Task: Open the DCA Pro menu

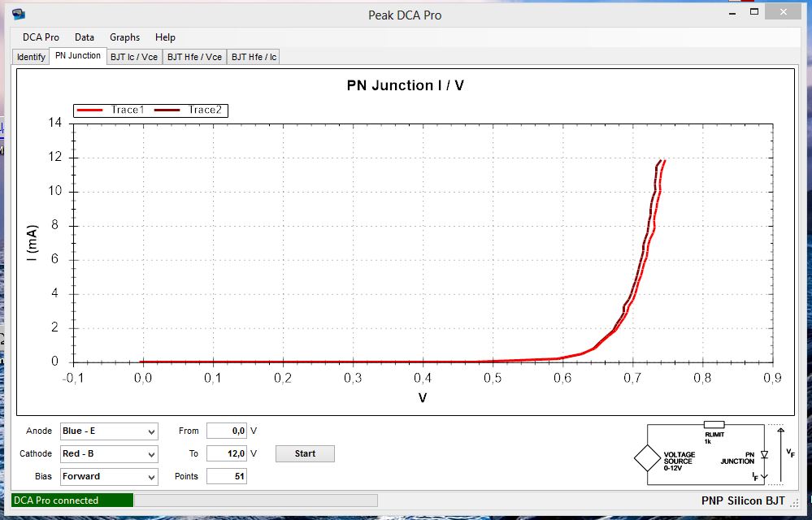Action: (x=41, y=37)
